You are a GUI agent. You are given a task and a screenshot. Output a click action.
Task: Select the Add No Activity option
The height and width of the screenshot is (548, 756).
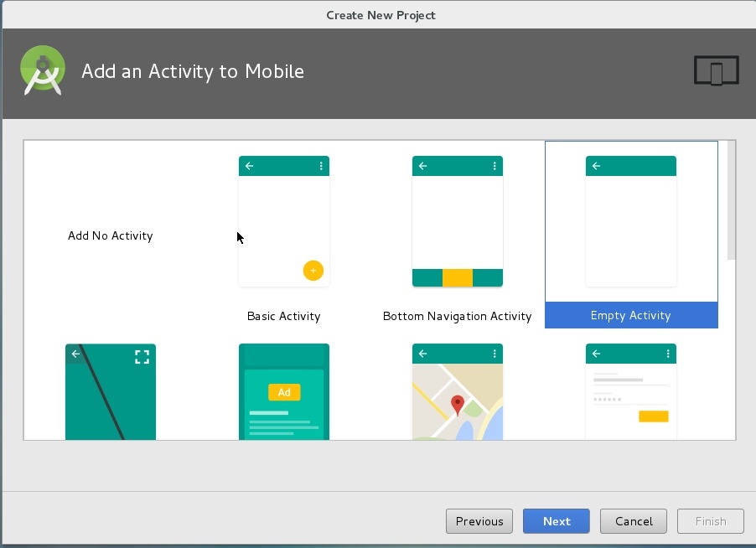[110, 236]
